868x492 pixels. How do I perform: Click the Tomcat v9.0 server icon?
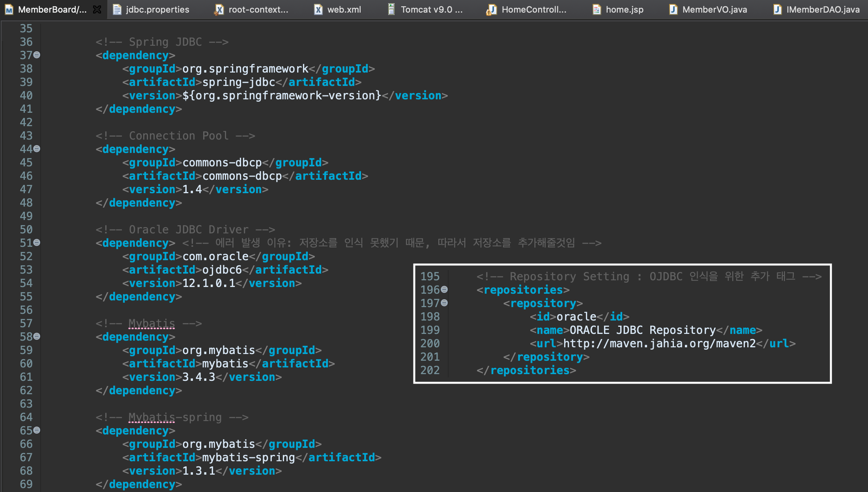391,9
